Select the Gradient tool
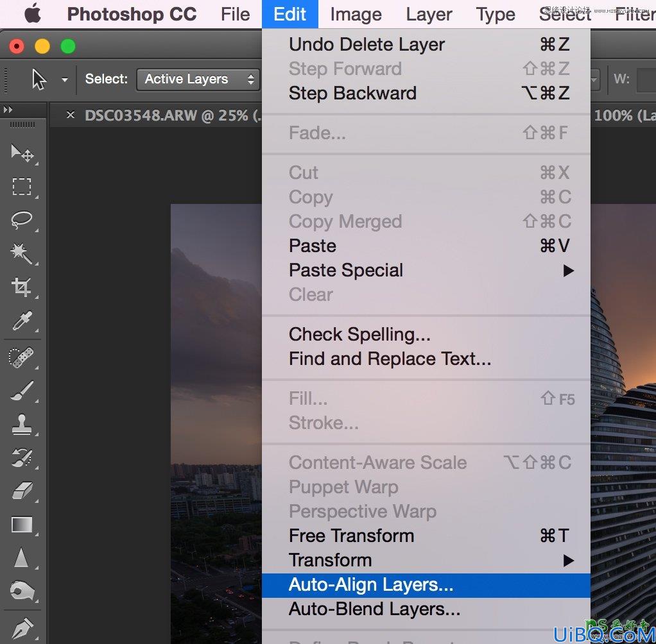This screenshot has height=644, width=656. point(22,525)
